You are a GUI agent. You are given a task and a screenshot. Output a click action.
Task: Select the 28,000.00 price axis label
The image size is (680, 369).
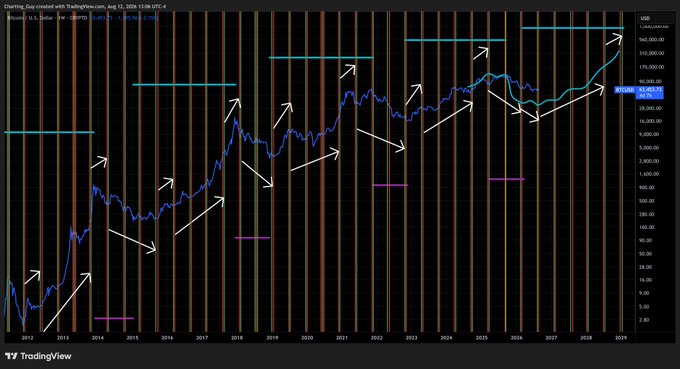(x=651, y=108)
